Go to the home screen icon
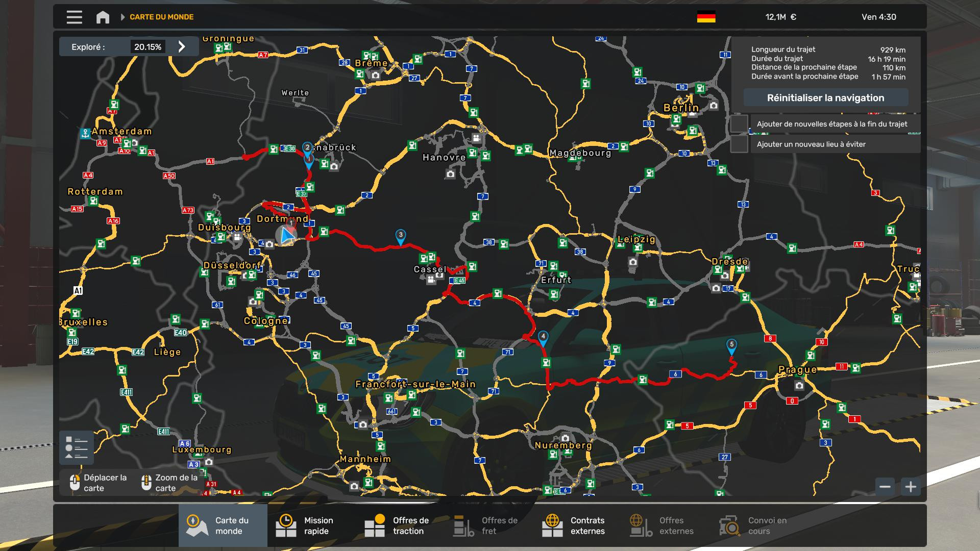Image resolution: width=980 pixels, height=551 pixels. coord(103,17)
